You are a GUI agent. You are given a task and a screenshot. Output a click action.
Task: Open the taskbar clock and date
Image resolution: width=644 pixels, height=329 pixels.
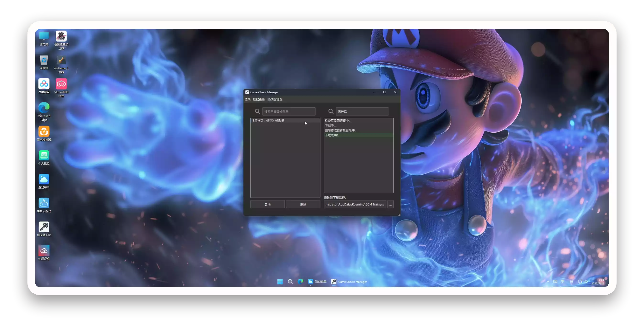click(598, 281)
